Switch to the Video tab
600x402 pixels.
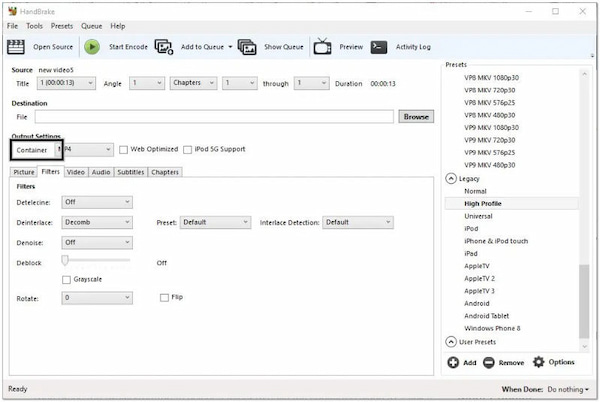pos(76,172)
